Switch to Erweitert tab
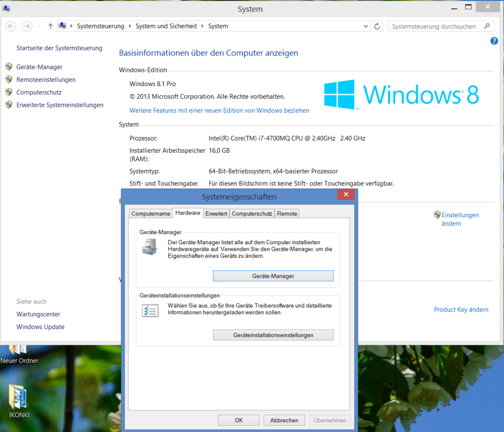Image resolution: width=504 pixels, height=432 pixels. click(x=217, y=214)
